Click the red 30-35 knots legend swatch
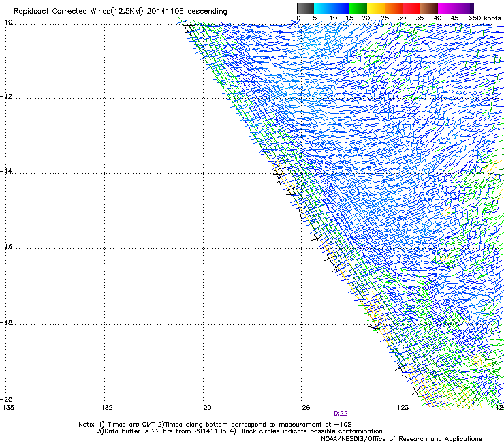This screenshot has width=504, height=443. point(411,8)
